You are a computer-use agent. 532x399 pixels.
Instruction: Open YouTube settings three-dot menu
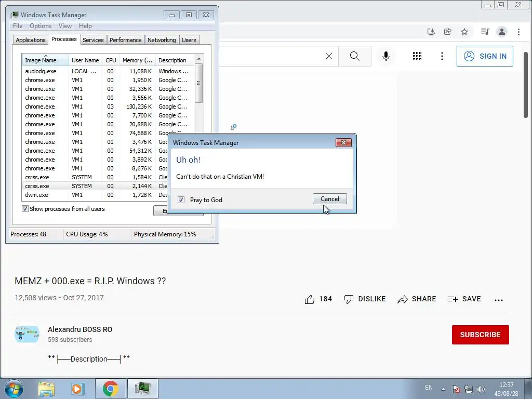(x=442, y=56)
